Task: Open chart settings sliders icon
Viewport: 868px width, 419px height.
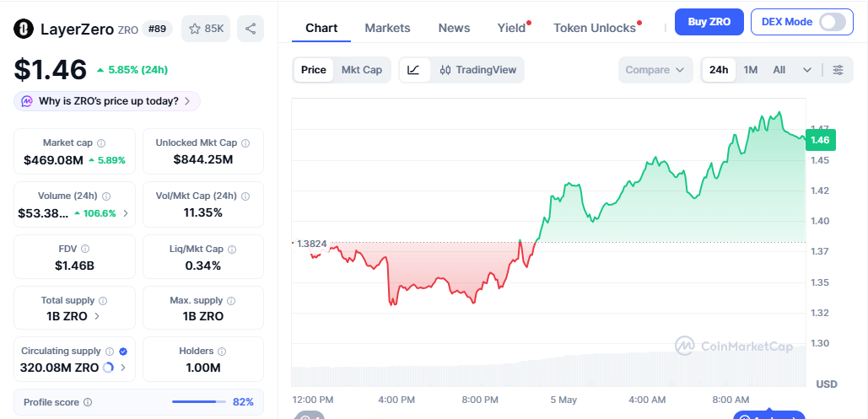Action: (x=838, y=70)
